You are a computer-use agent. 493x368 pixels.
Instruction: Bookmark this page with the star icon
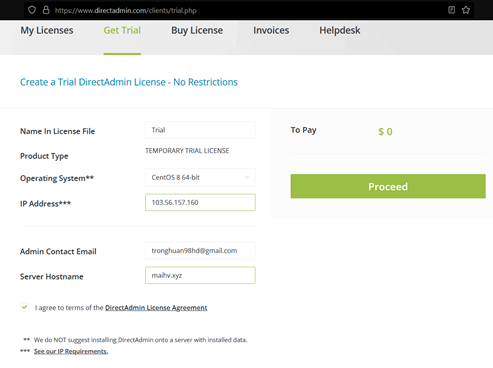pos(466,10)
